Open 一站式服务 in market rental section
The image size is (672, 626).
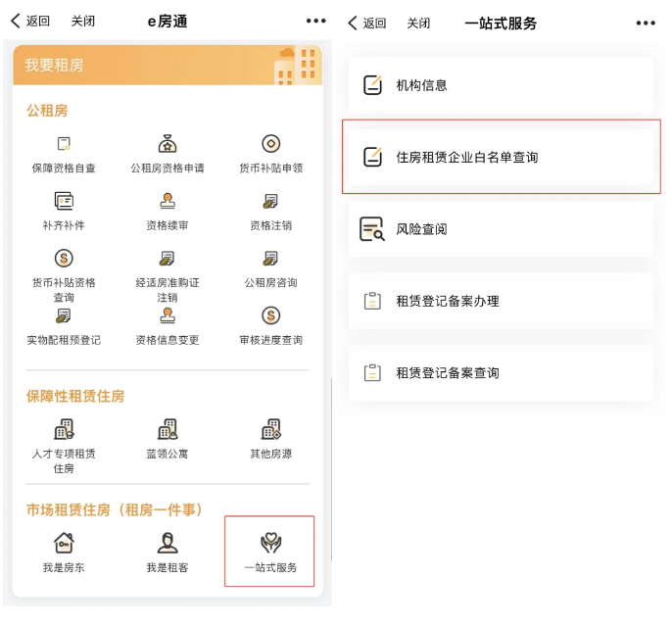(x=270, y=552)
